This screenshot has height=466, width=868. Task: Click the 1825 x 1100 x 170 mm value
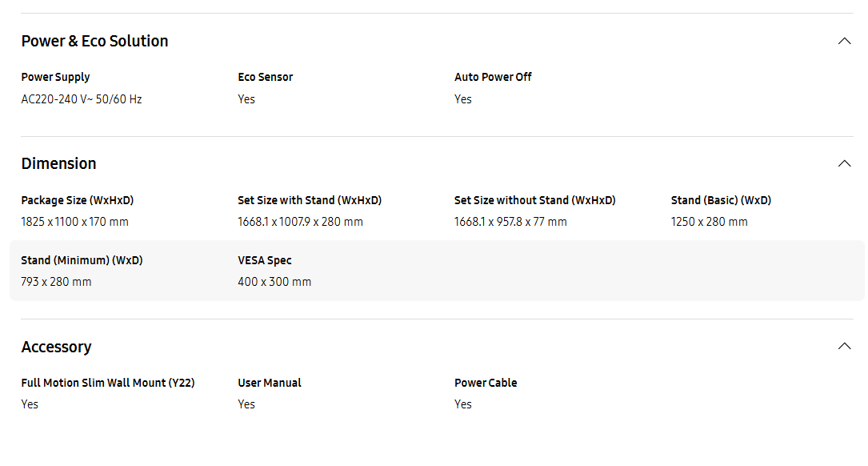point(74,222)
